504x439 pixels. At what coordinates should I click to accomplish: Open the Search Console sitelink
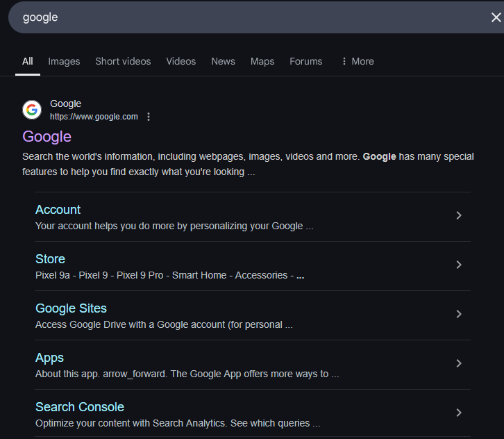(x=80, y=407)
